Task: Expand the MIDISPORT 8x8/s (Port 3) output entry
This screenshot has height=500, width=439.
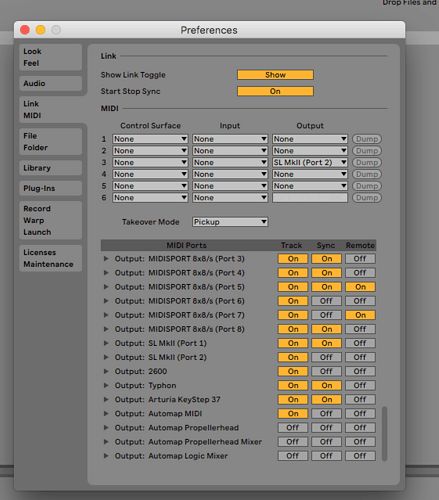Action: click(x=106, y=259)
